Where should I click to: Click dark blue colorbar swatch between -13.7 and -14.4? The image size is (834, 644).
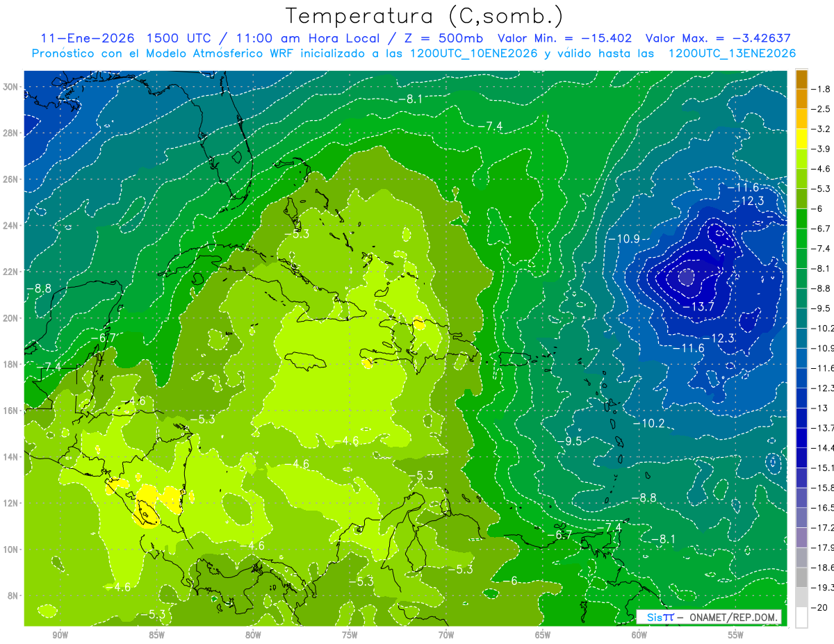801,438
